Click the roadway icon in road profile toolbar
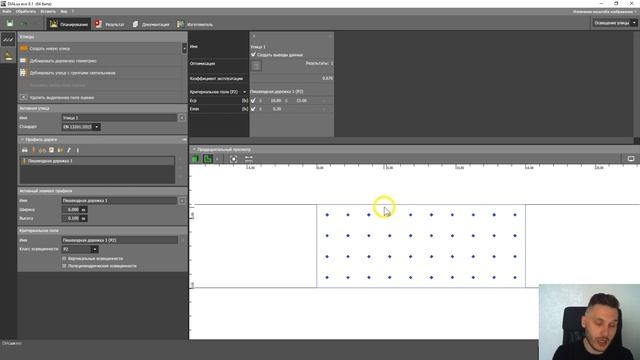 click(x=24, y=150)
